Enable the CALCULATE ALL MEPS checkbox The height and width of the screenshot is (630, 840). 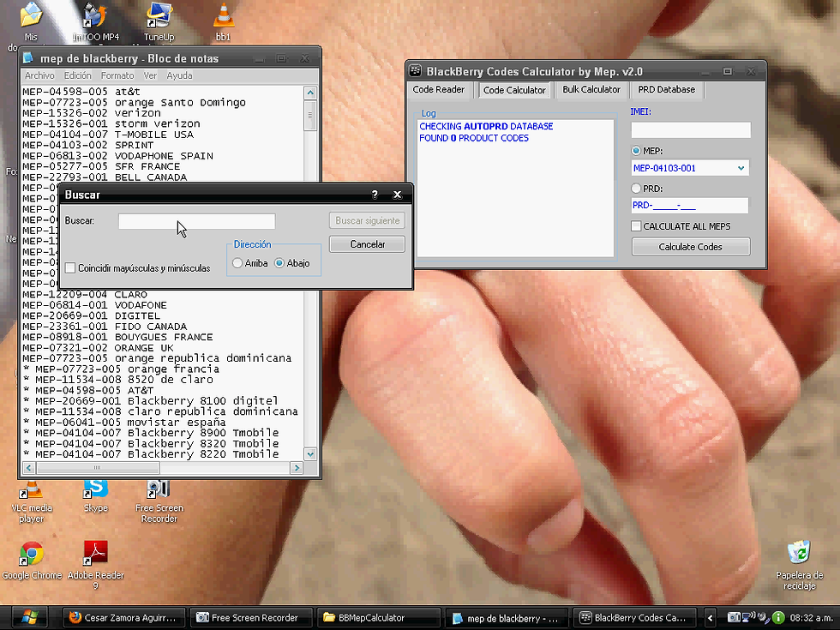tap(636, 226)
